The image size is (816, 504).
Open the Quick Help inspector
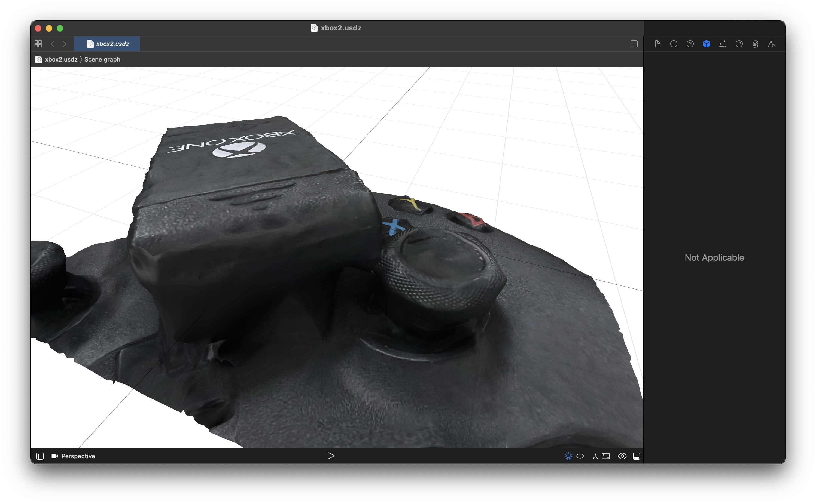[690, 44]
